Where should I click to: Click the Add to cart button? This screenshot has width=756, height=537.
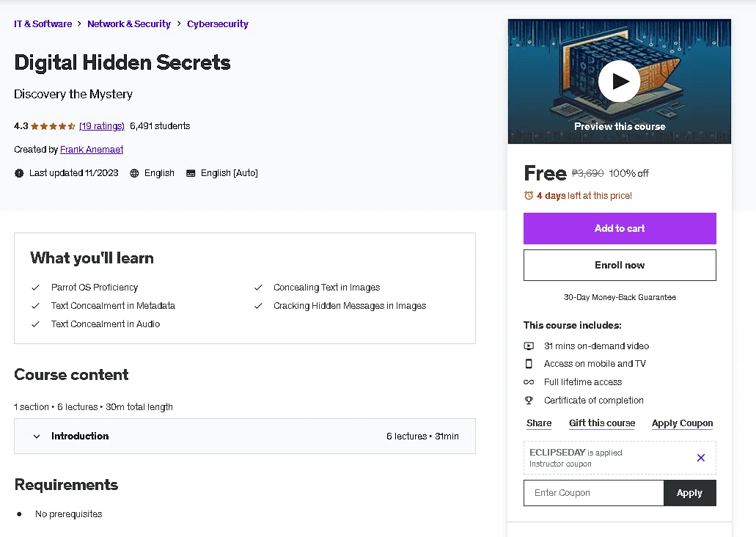tap(620, 228)
